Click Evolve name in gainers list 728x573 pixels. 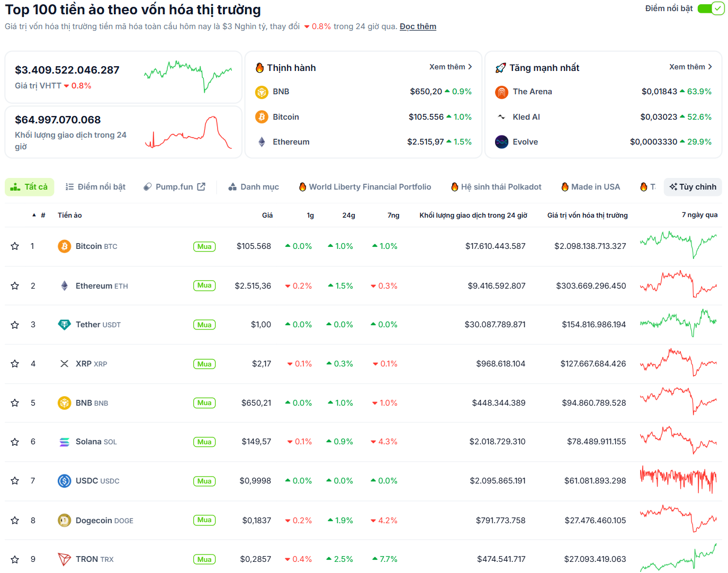click(525, 142)
